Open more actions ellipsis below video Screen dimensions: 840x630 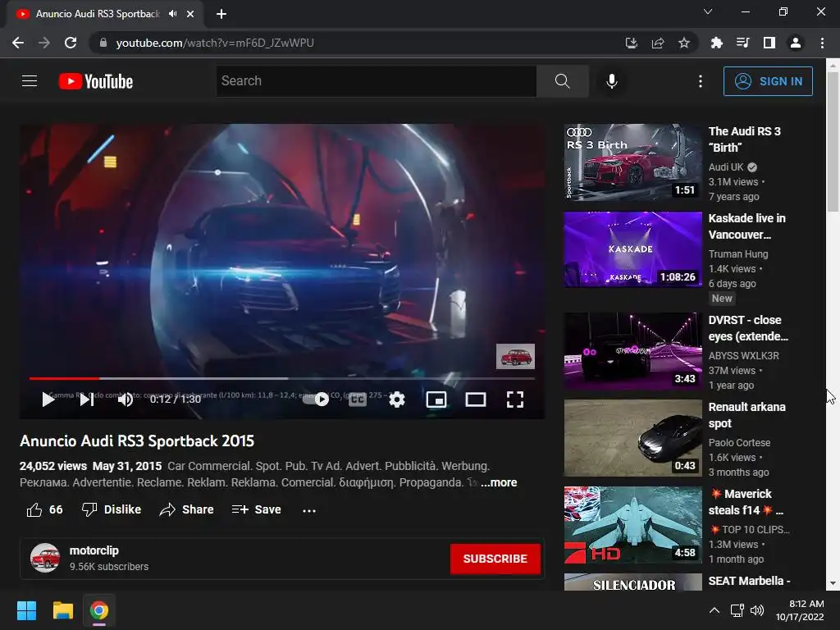(309, 510)
